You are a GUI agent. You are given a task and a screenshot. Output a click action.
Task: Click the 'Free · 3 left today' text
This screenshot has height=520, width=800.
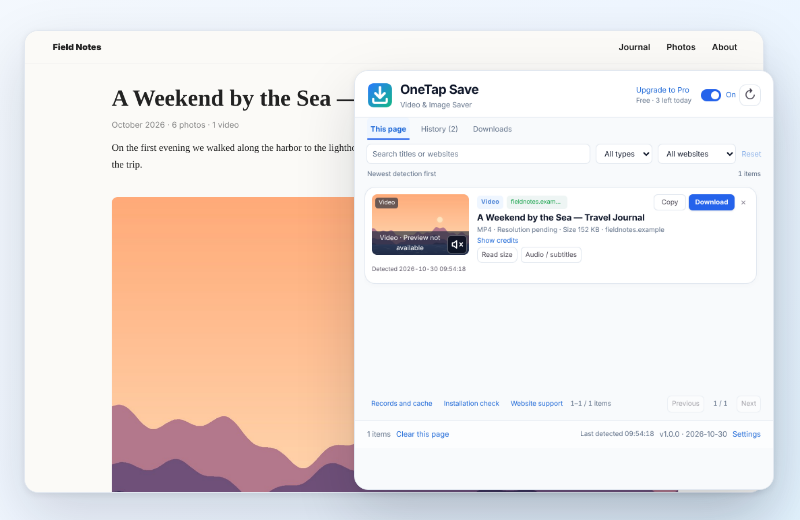(x=663, y=101)
